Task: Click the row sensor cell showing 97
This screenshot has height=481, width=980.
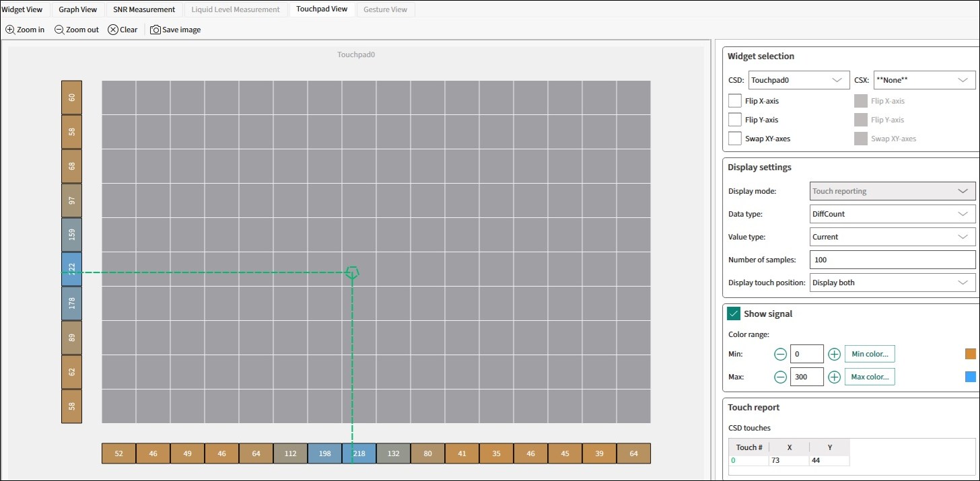Action: click(71, 200)
